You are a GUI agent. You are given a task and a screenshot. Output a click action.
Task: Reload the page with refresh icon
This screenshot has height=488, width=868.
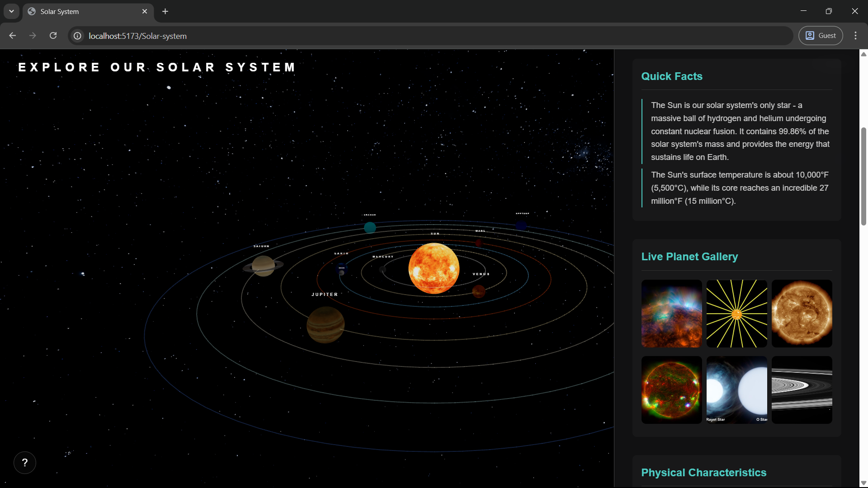coord(53,36)
